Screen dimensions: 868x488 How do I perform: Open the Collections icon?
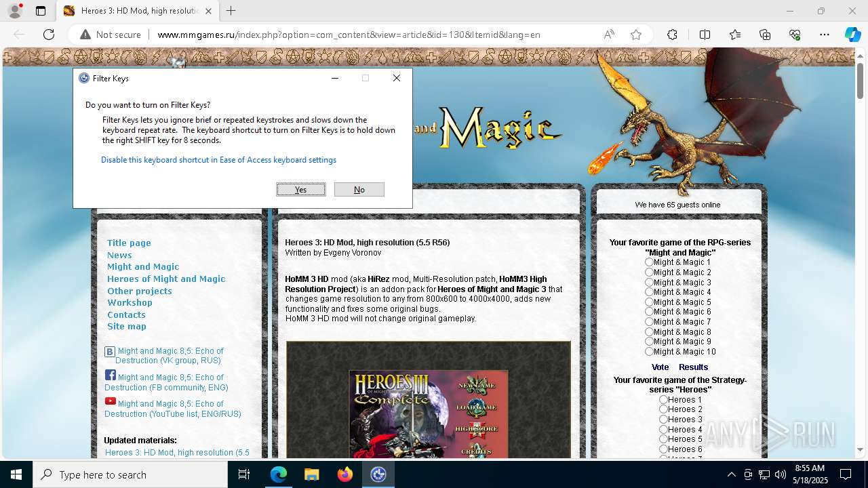tap(765, 35)
